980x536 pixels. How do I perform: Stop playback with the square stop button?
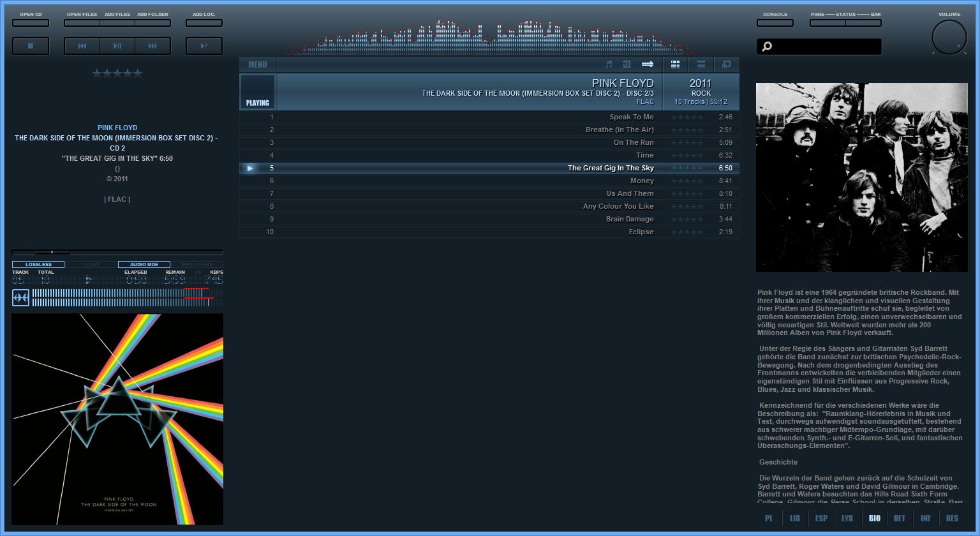[x=31, y=46]
